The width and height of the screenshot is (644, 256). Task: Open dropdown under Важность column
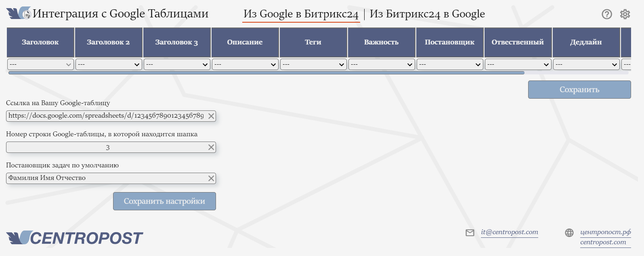[382, 64]
